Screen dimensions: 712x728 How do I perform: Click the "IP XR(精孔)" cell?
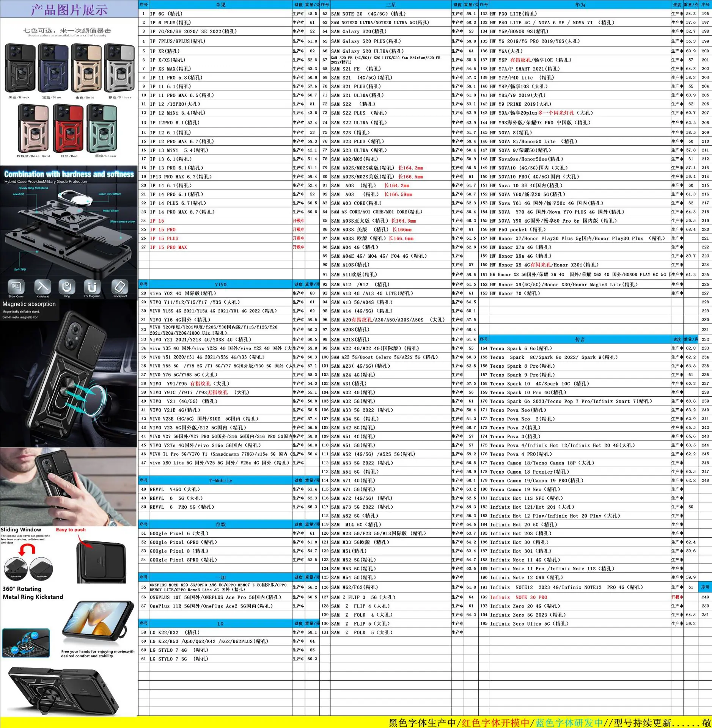[221, 51]
